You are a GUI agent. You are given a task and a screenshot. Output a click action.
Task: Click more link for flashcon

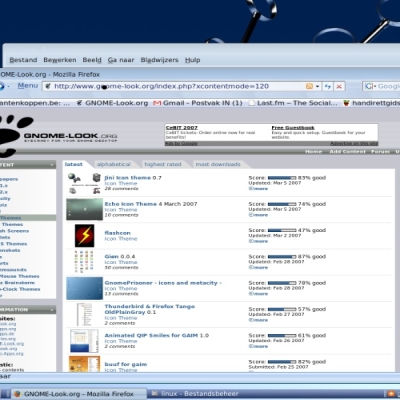click(x=258, y=241)
